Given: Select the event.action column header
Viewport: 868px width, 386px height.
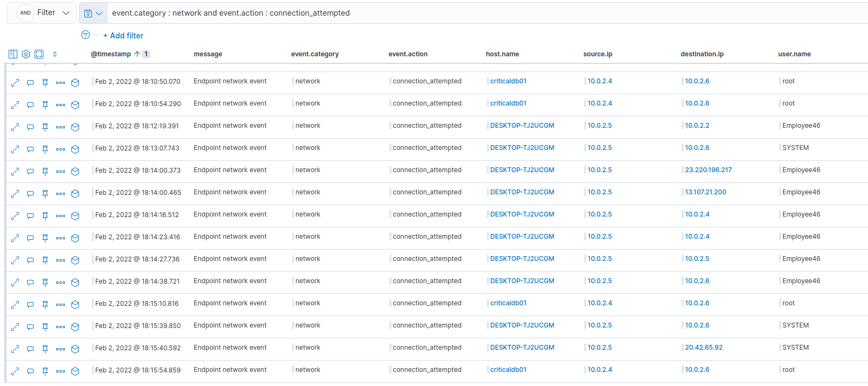Looking at the screenshot, I should point(408,54).
